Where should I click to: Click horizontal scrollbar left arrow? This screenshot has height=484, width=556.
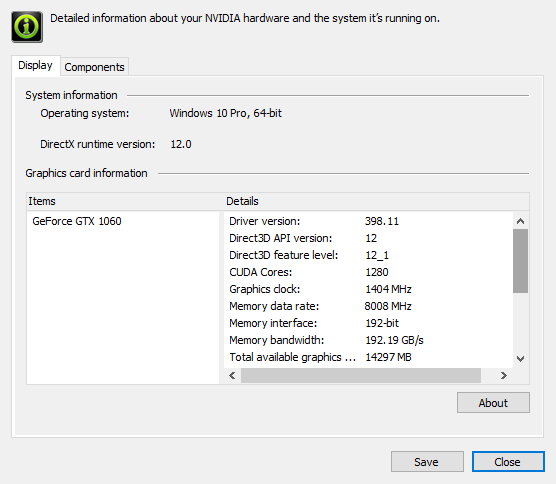(233, 375)
